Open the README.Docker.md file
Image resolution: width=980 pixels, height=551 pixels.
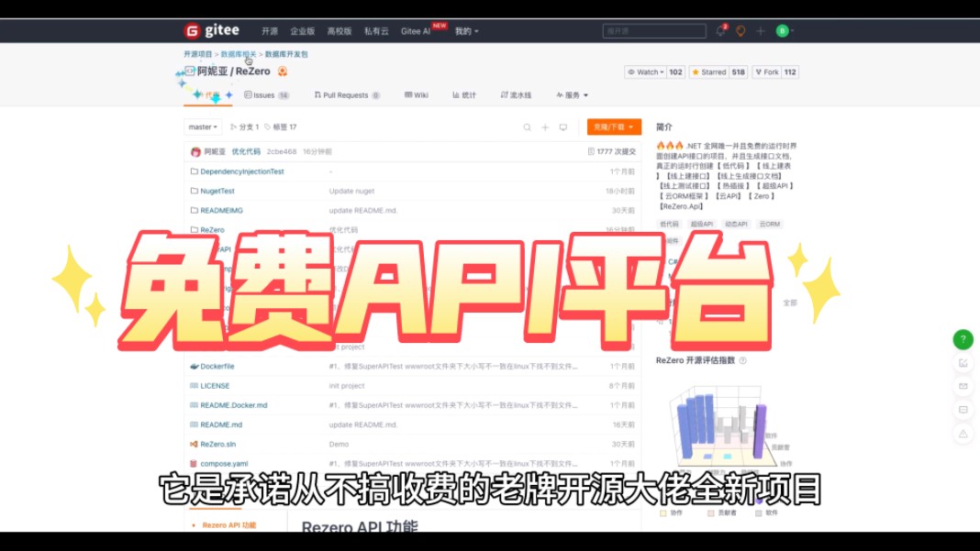234,405
